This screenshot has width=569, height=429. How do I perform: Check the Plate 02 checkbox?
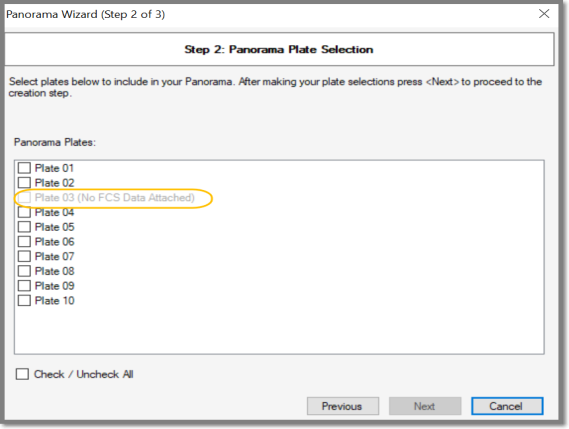(x=24, y=183)
